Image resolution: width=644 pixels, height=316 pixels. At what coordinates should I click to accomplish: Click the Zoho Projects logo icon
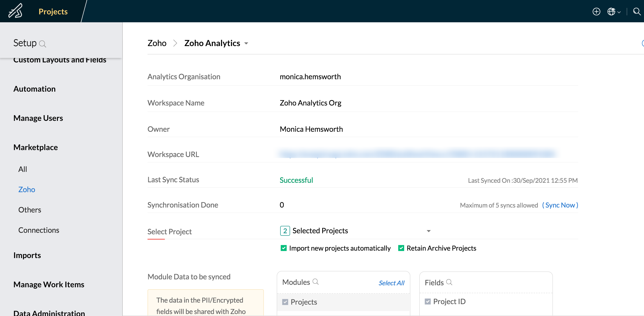[16, 11]
